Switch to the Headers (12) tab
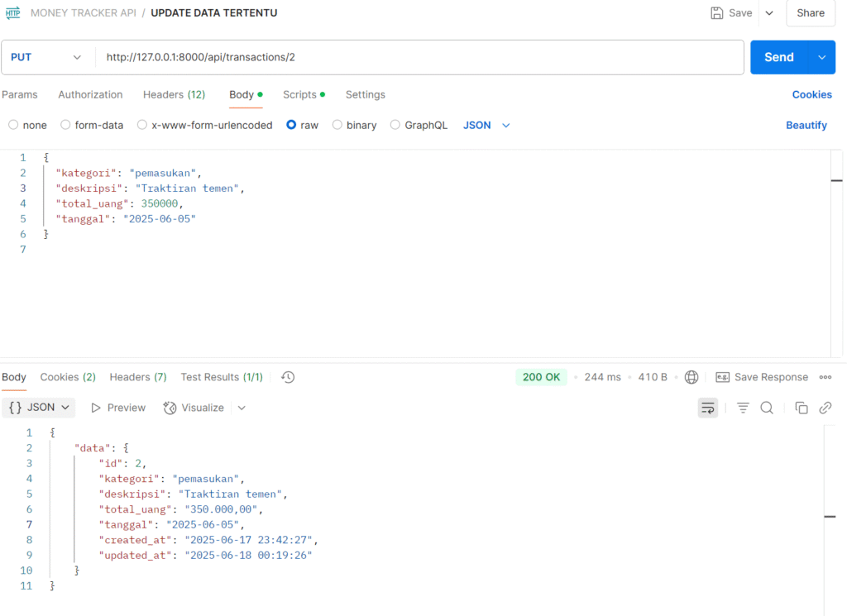Image resolution: width=847 pixels, height=616 pixels. [x=174, y=94]
